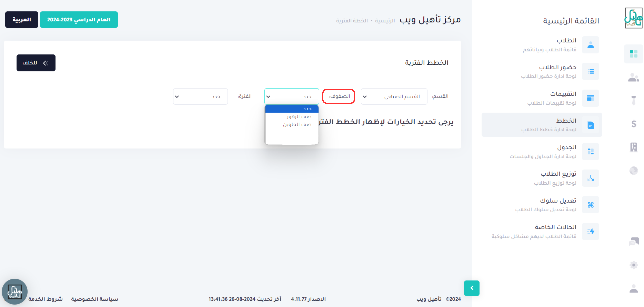Expand the الفترة period dropdown
The image size is (644, 307).
(200, 96)
